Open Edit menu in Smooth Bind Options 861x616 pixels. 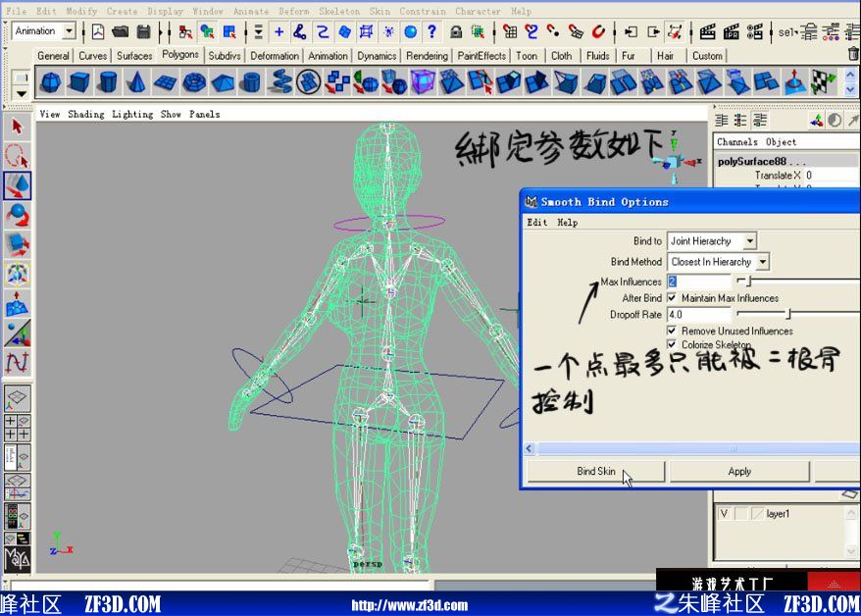(536, 223)
